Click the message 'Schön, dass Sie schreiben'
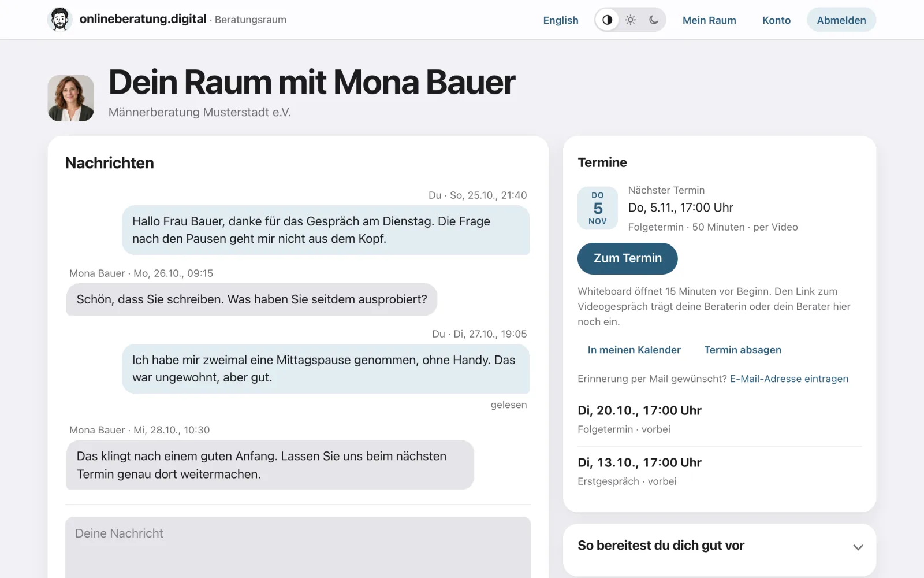 252,299
